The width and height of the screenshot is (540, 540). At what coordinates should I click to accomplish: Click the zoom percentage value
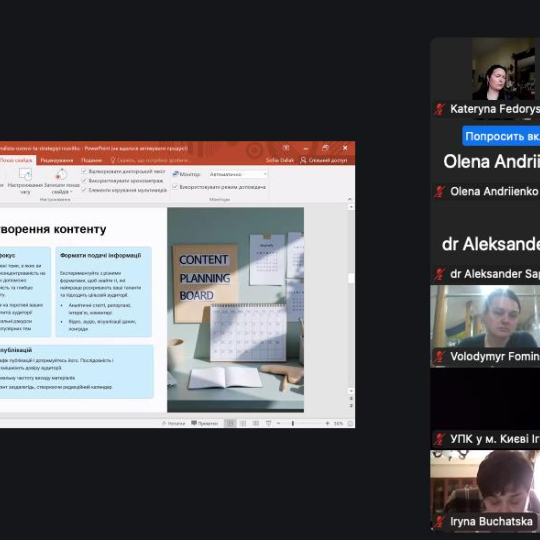click(x=339, y=423)
